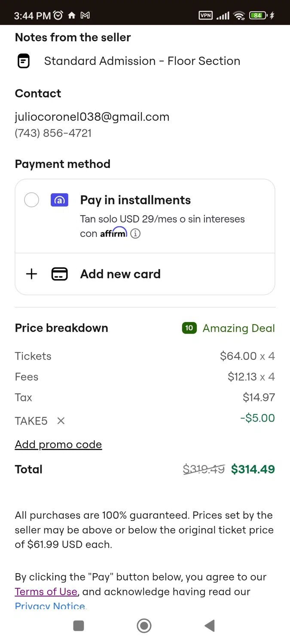The width and height of the screenshot is (290, 644).
Task: Tap the credit card icon
Action: (60, 274)
